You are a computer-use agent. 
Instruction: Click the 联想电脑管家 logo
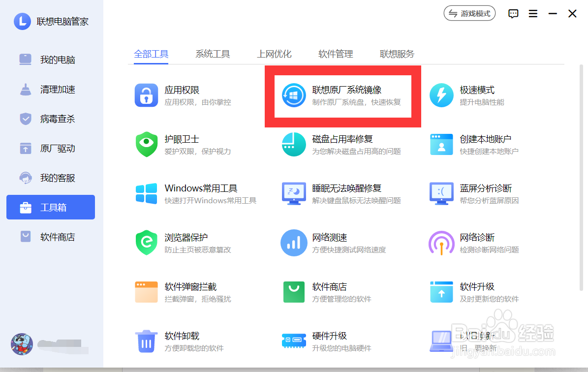click(23, 21)
